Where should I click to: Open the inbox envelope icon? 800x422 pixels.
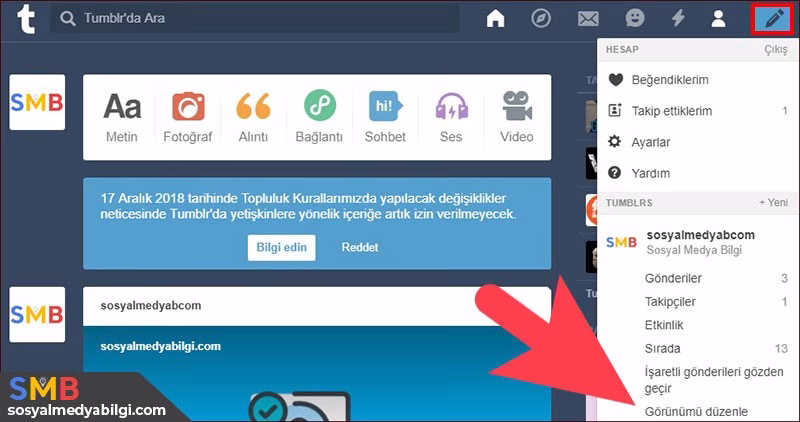pyautogui.click(x=588, y=19)
